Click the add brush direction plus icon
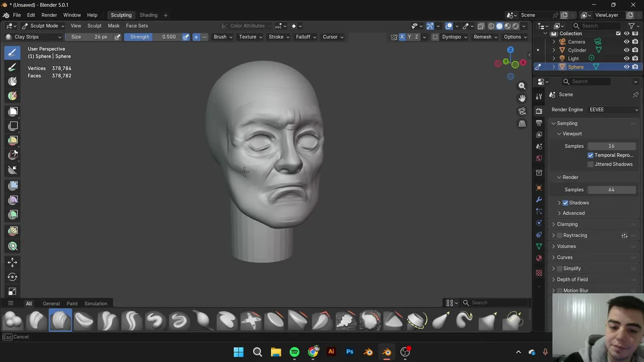This screenshot has height=362, width=644. [196, 37]
